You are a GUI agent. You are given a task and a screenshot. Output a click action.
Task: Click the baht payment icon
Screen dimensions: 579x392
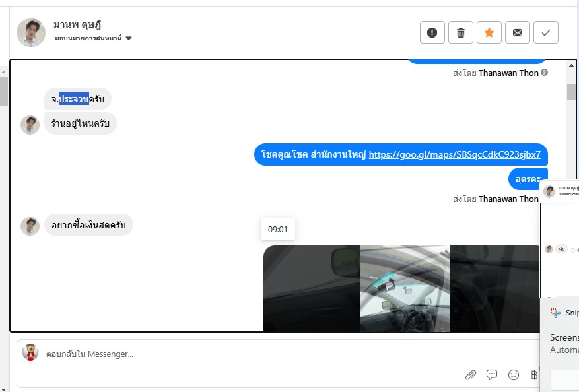534,375
